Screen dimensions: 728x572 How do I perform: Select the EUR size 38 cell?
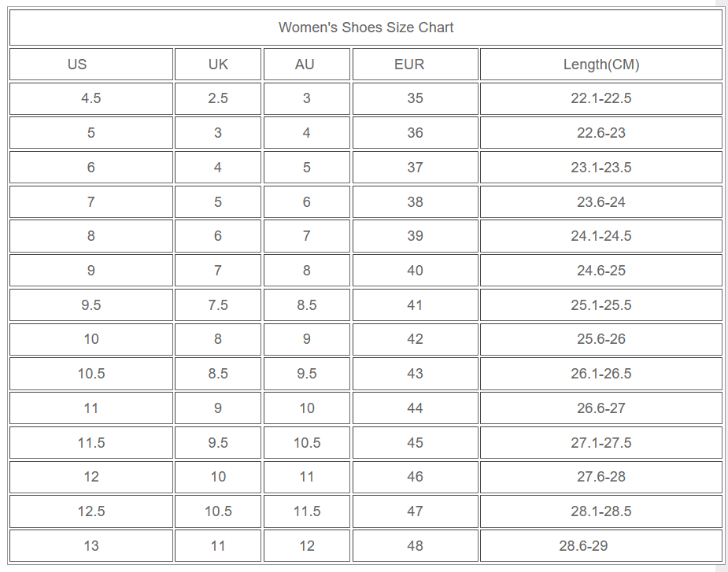tap(415, 202)
